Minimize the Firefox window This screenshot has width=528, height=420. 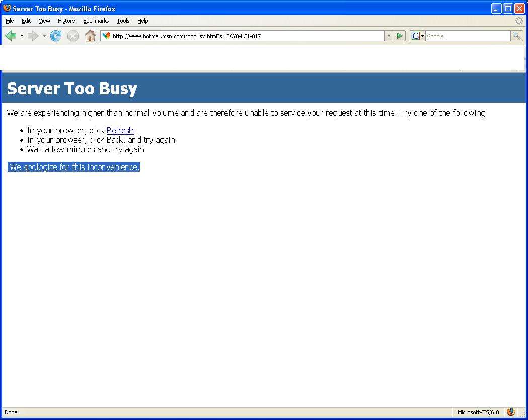496,9
